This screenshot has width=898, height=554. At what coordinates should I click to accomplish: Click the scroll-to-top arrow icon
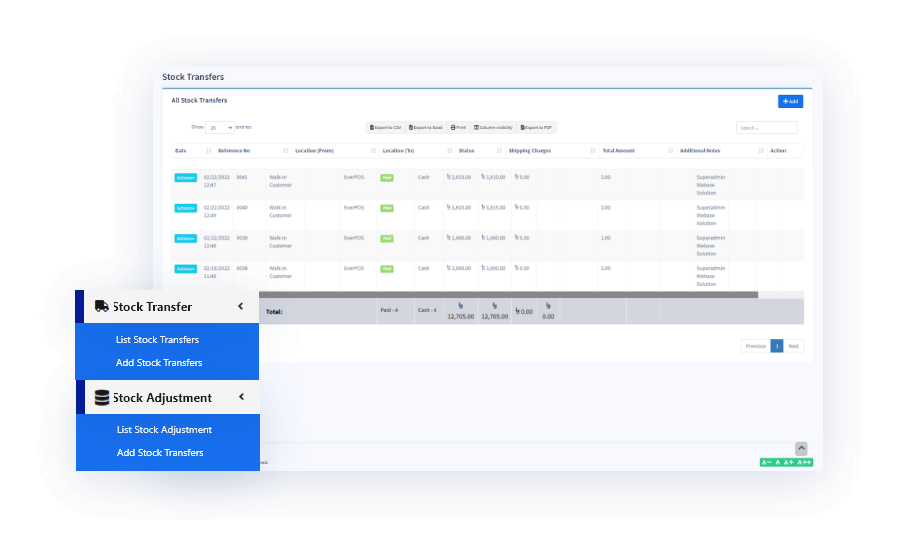coord(801,449)
